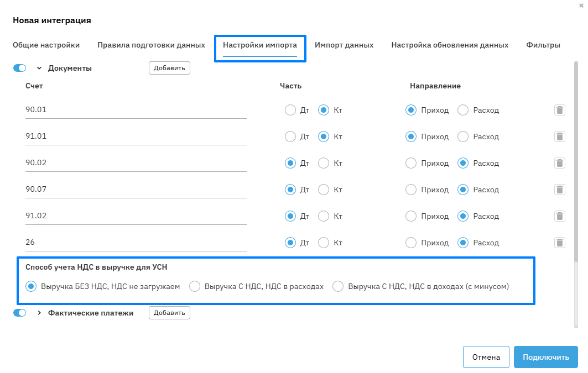The height and width of the screenshot is (373, 588).
Task: Choose Выручка С НДС, НДС в расходах
Action: [195, 286]
